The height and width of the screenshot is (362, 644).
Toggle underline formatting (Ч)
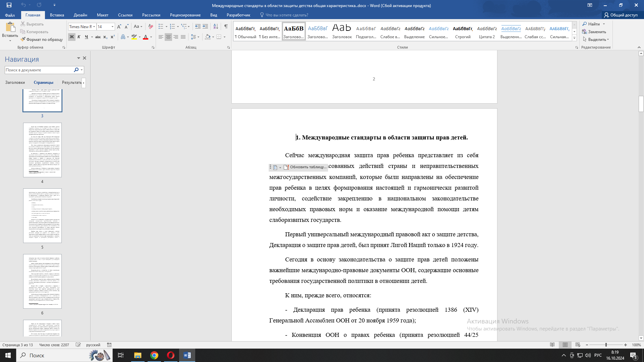[x=86, y=37]
